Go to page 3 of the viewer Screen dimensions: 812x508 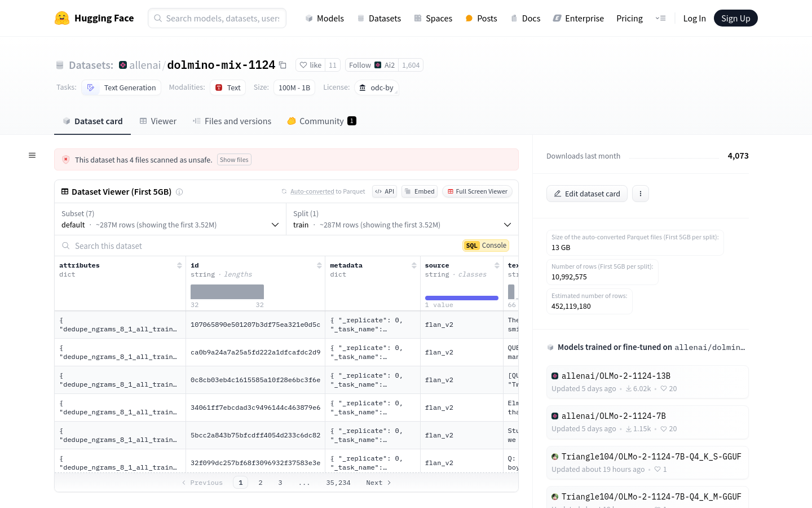[x=280, y=483]
